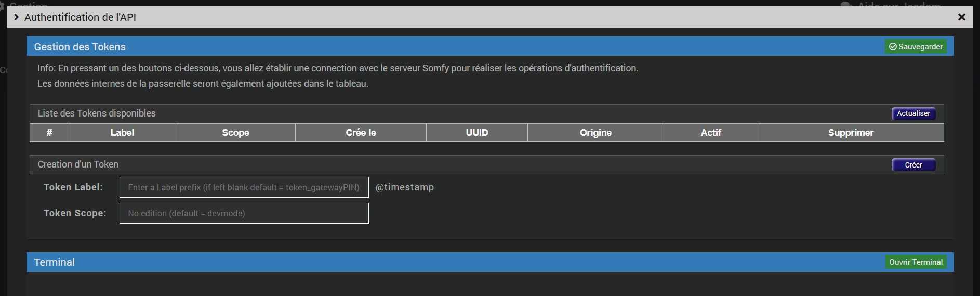980x296 pixels.
Task: Open the terminal with Ouvrir Terminal
Action: (x=916, y=262)
